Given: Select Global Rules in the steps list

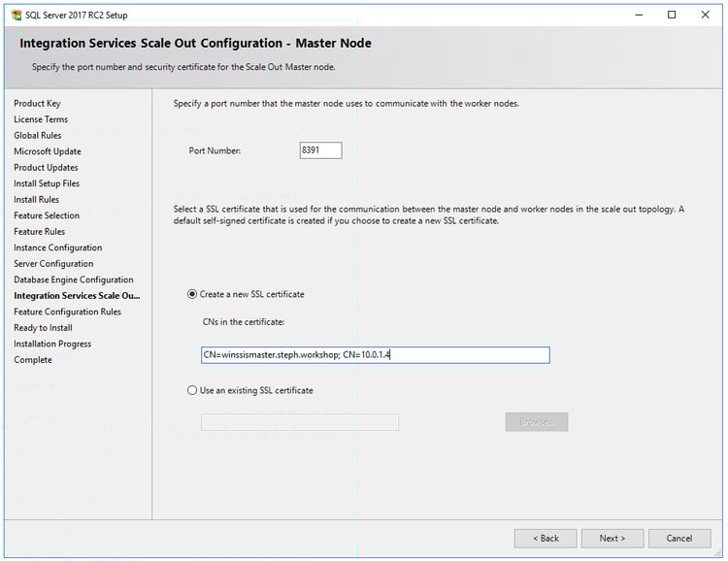Looking at the screenshot, I should point(38,135).
